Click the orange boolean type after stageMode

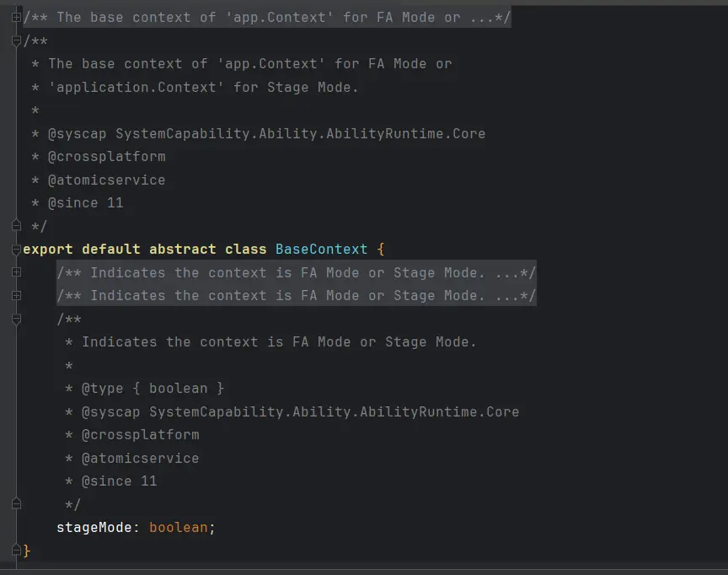click(x=178, y=528)
